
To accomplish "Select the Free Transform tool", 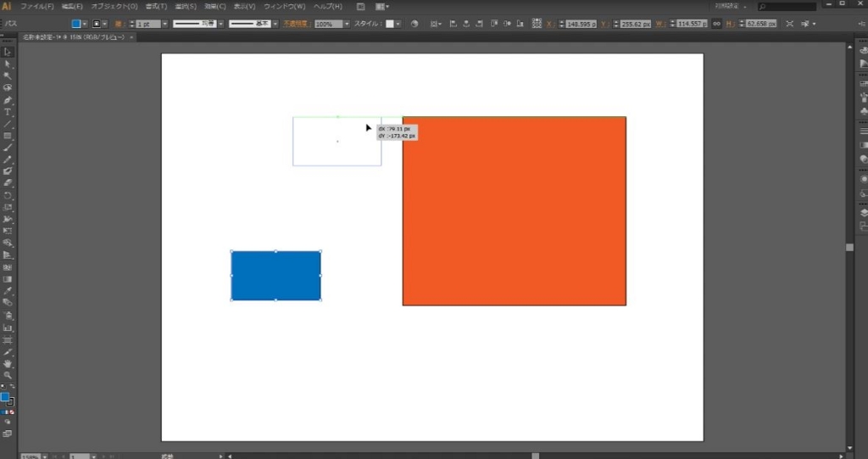I will pyautogui.click(x=8, y=231).
